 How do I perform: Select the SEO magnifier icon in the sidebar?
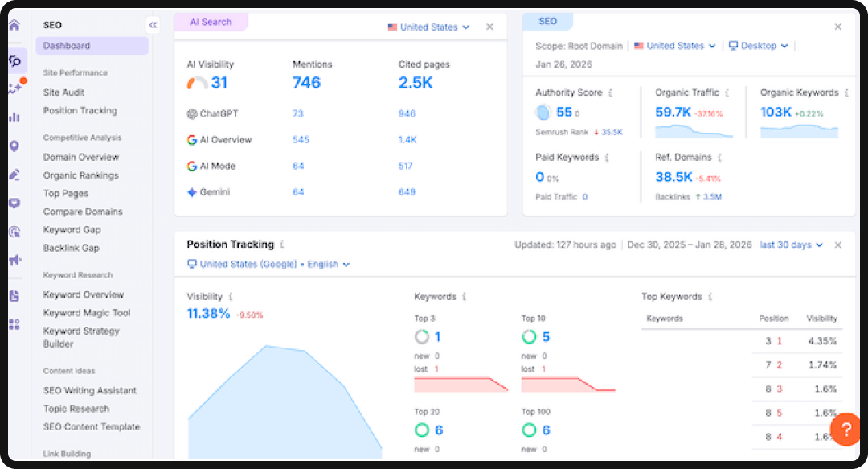tap(14, 60)
